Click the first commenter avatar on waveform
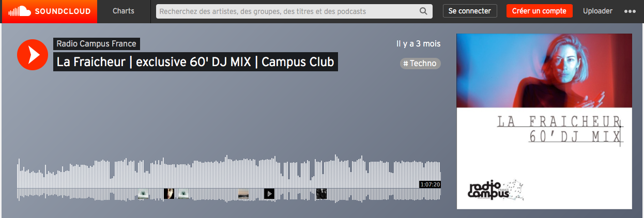 tap(144, 194)
